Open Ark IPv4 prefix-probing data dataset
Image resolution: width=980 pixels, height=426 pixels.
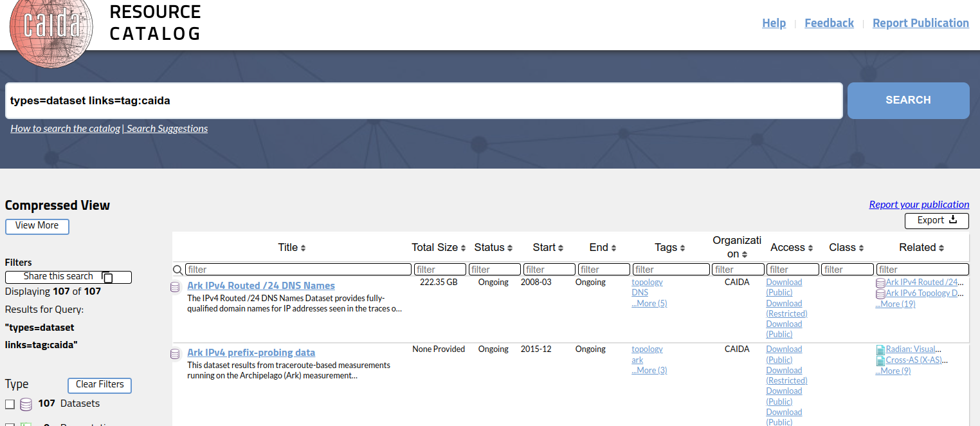251,353
